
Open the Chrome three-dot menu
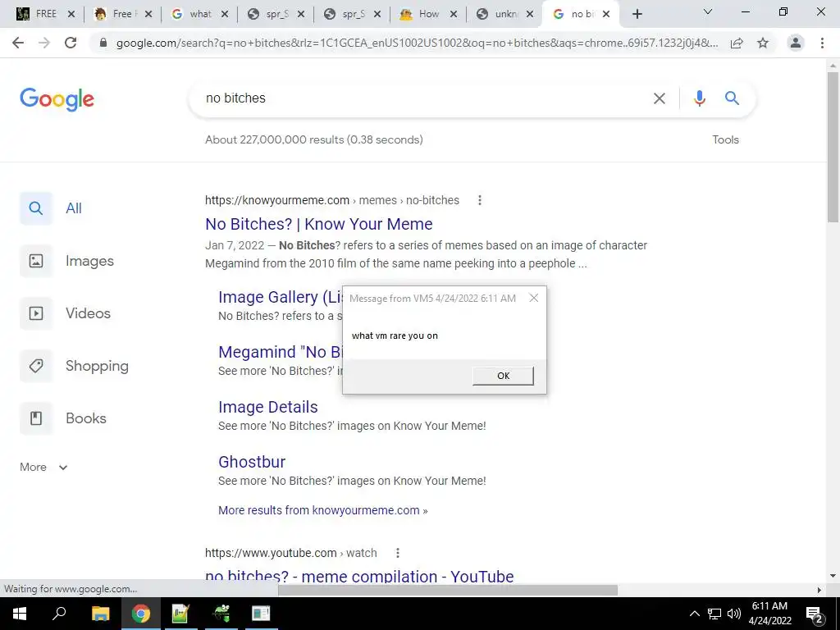coord(822,43)
